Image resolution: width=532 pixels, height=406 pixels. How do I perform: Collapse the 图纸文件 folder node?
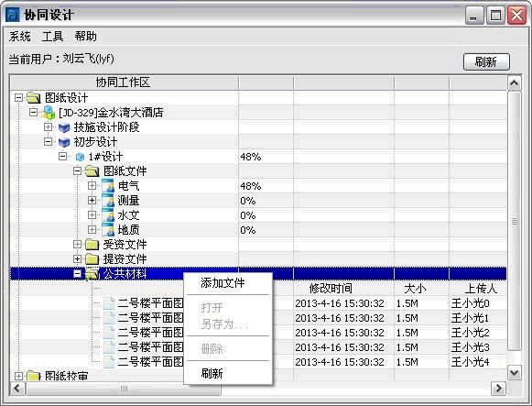77,170
